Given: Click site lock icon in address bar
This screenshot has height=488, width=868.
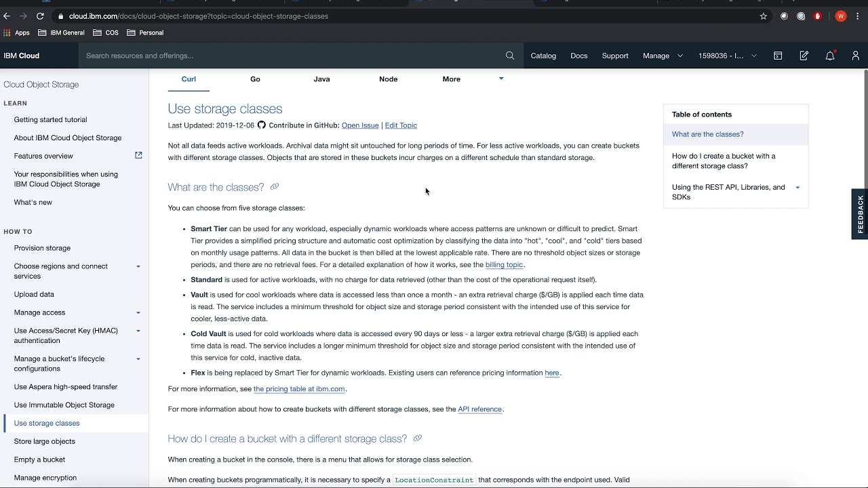Looking at the screenshot, I should tap(61, 16).
